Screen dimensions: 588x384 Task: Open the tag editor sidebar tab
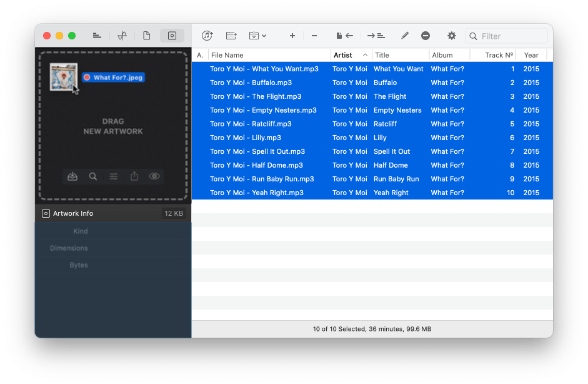click(x=97, y=36)
